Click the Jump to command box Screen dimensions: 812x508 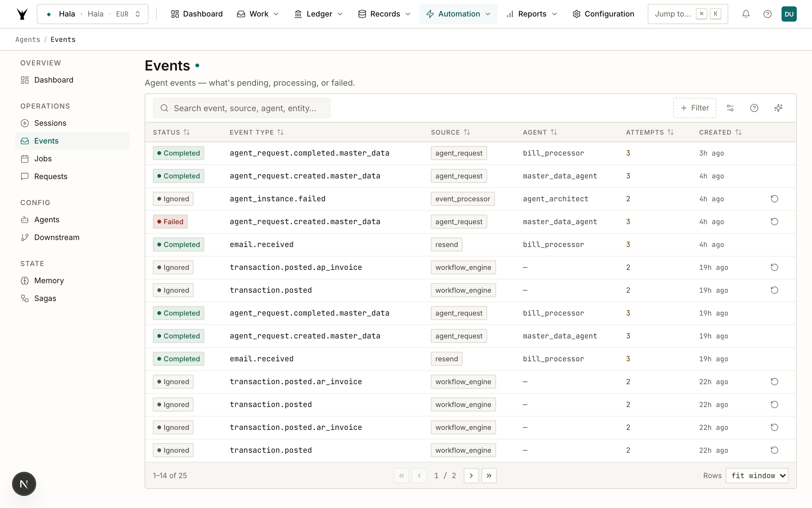pyautogui.click(x=688, y=14)
